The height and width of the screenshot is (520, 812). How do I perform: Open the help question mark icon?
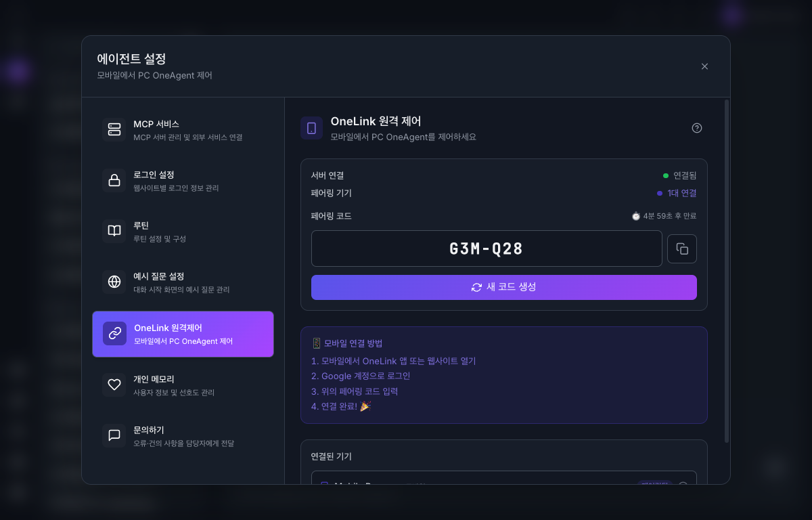point(697,128)
